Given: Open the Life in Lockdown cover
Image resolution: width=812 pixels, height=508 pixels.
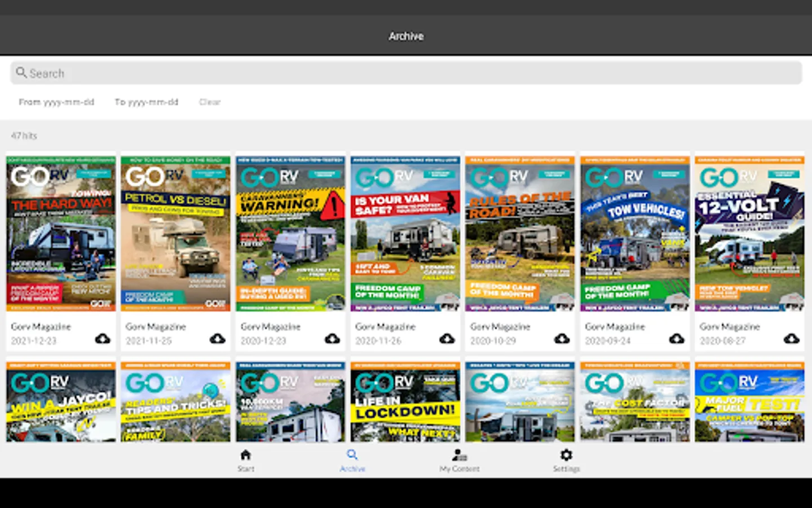Looking at the screenshot, I should (405, 402).
